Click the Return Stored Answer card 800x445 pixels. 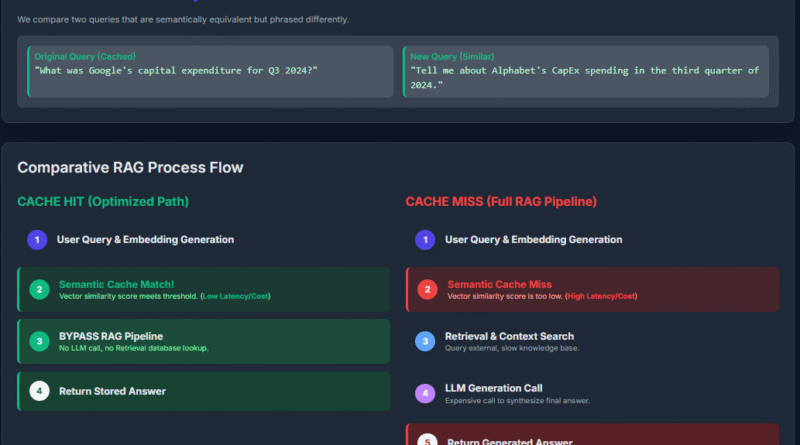pos(204,391)
